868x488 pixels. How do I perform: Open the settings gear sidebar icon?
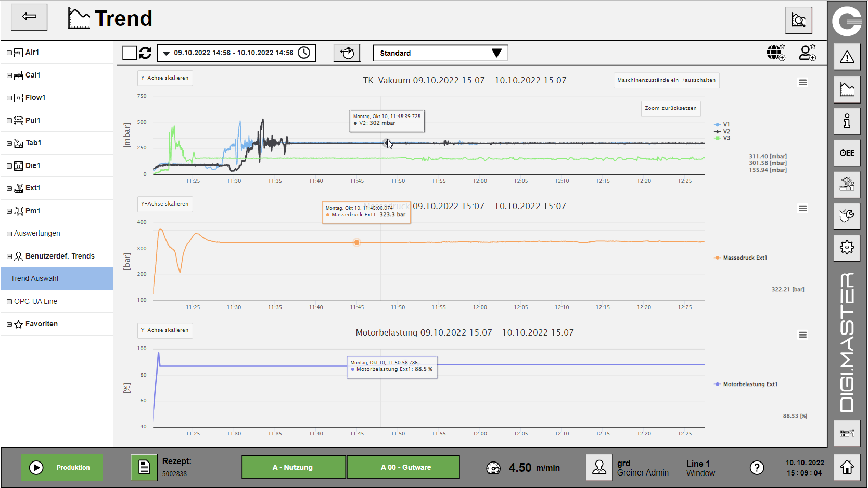(847, 247)
